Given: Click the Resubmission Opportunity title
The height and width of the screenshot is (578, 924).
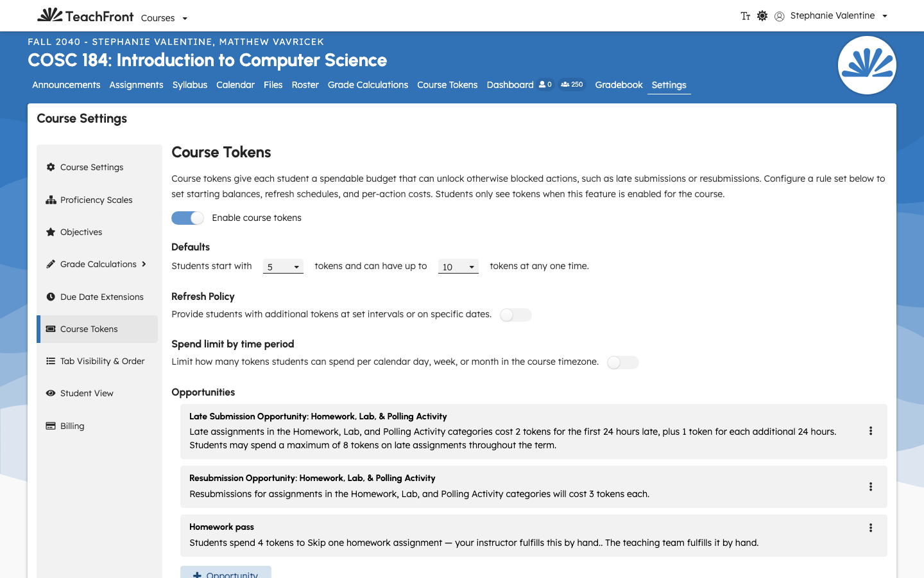Looking at the screenshot, I should point(312,478).
